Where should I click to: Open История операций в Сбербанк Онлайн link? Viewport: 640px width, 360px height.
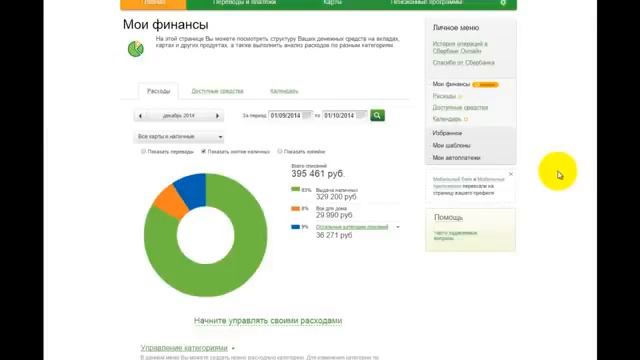point(460,47)
